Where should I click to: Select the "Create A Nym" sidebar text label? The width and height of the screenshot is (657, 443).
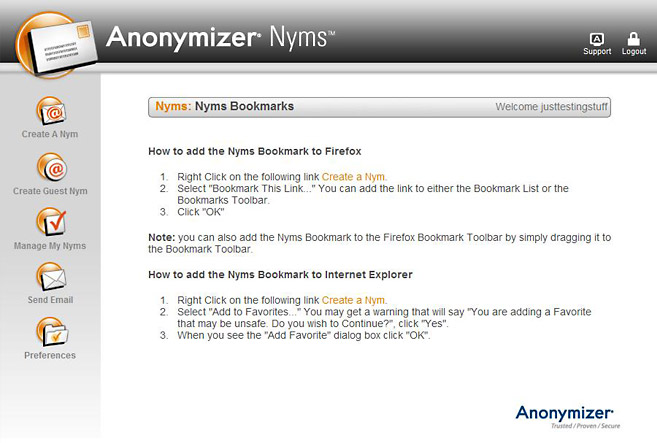coord(50,134)
